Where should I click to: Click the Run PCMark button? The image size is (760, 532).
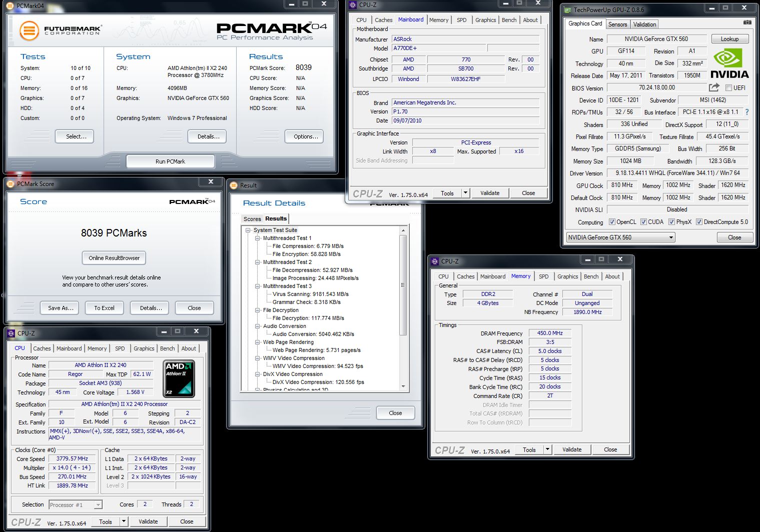point(170,161)
